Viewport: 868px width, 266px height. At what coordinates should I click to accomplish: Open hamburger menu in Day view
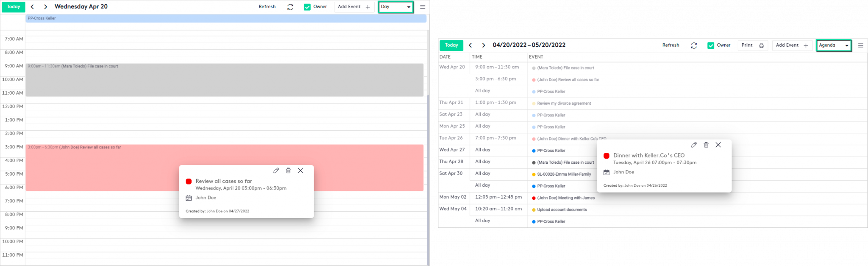423,7
